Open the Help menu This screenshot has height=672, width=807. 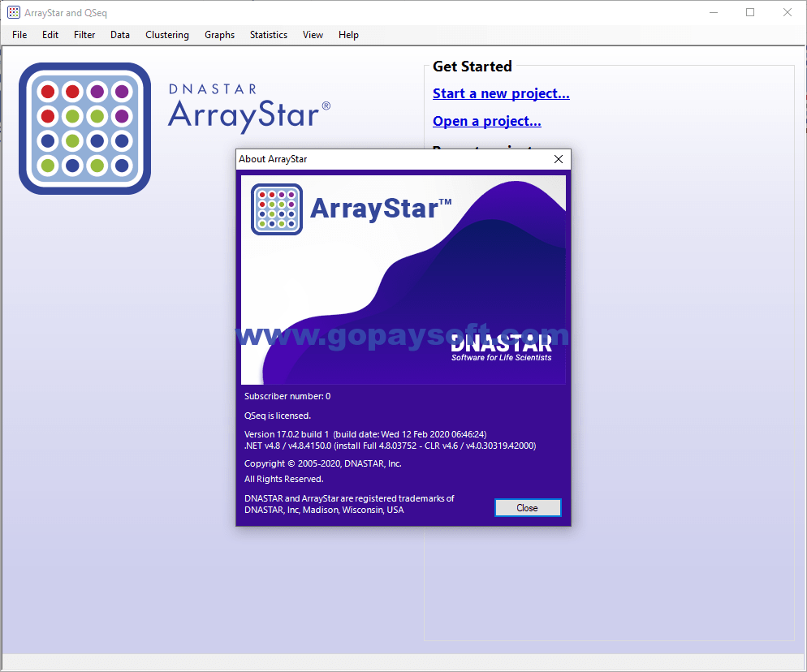(348, 35)
